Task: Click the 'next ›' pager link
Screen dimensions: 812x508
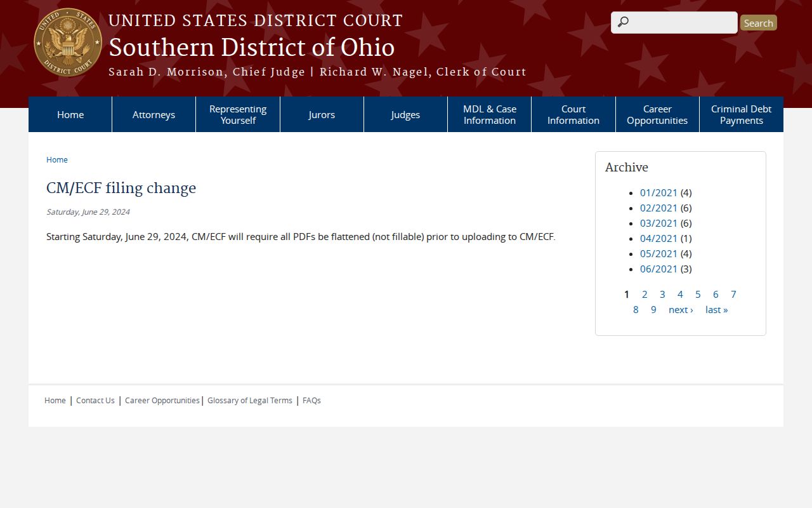Action: tap(681, 309)
